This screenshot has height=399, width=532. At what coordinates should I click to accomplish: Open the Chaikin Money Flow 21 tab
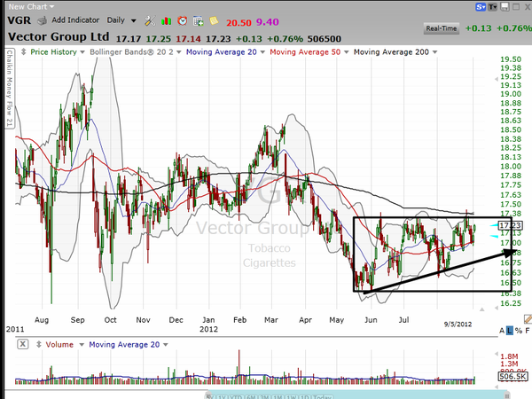[9, 89]
